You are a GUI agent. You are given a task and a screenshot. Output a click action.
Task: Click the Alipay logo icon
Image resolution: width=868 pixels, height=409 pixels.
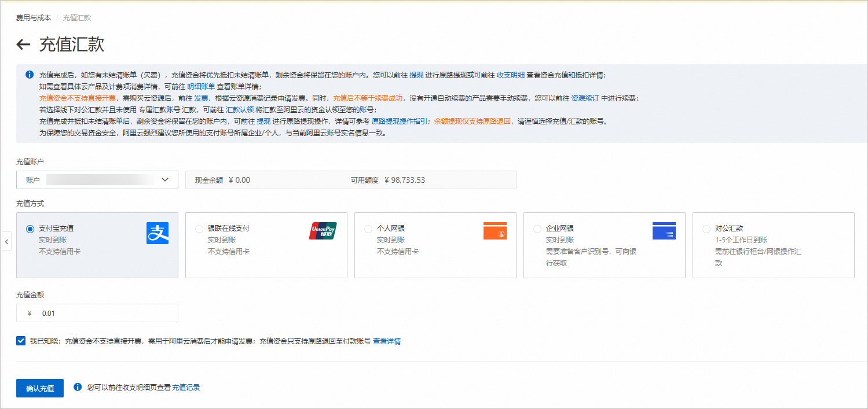pos(157,233)
